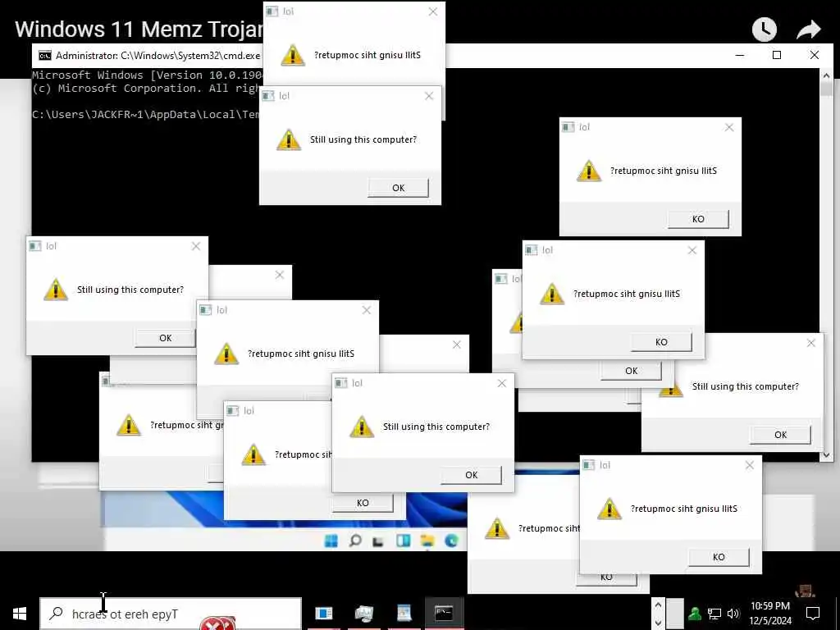Click the Windows Start button on taskbar

[20, 614]
